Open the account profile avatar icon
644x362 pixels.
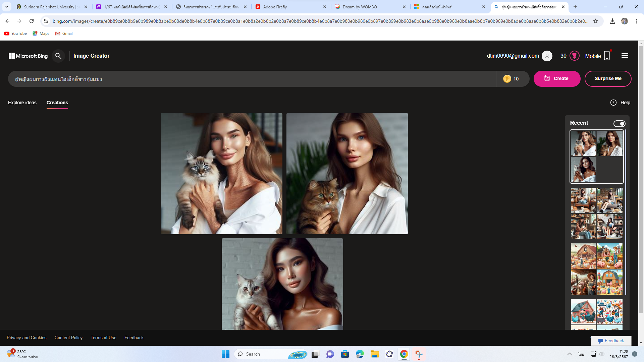(x=547, y=56)
